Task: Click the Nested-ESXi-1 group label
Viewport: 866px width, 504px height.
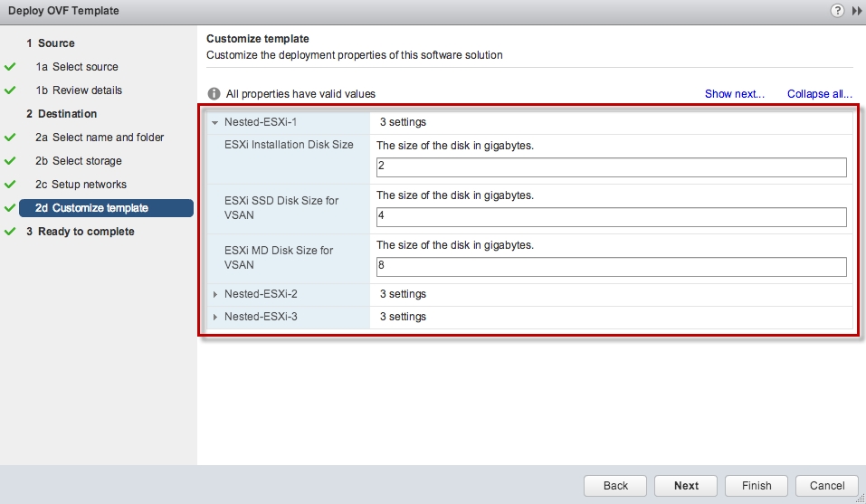Action: [260, 122]
